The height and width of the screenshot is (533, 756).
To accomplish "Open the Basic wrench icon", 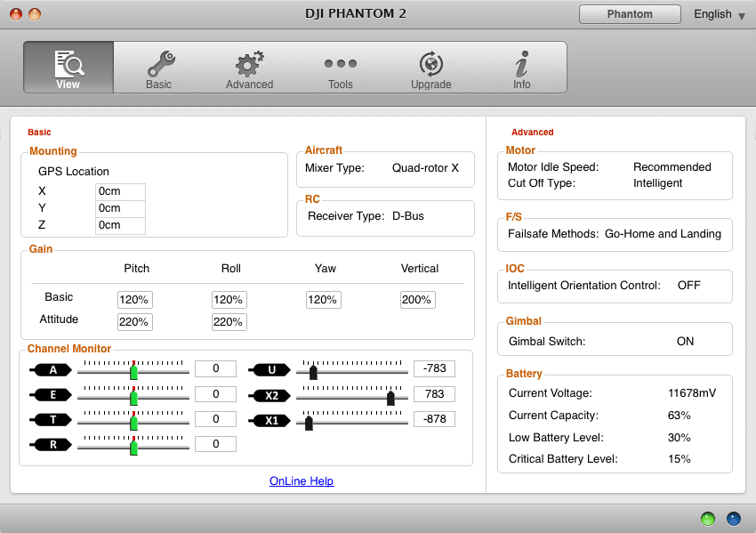I will (161, 64).
